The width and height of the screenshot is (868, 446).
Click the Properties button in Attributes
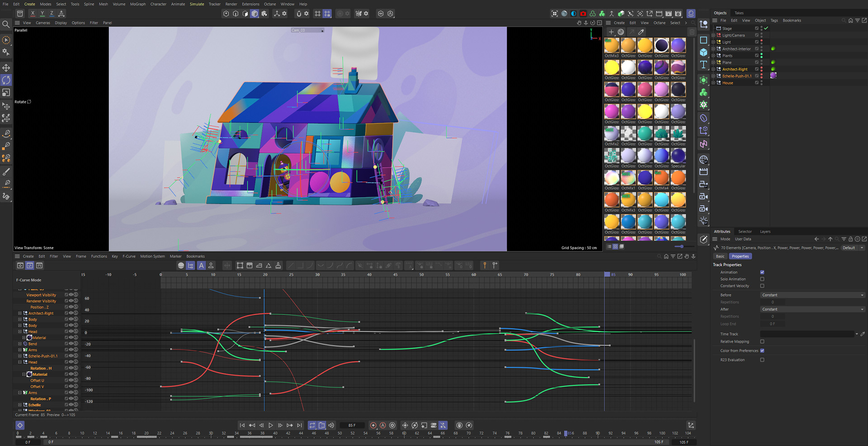(x=740, y=256)
